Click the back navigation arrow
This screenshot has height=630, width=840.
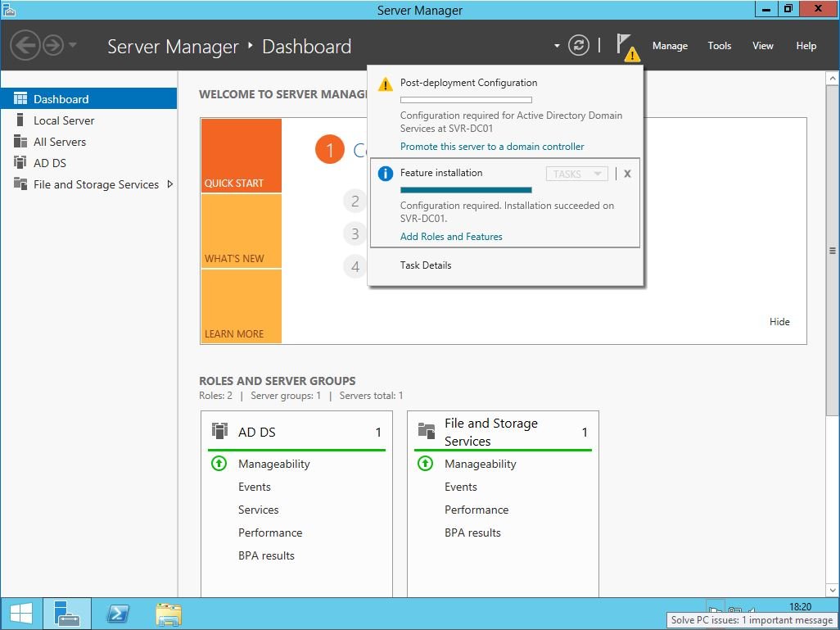[25, 45]
